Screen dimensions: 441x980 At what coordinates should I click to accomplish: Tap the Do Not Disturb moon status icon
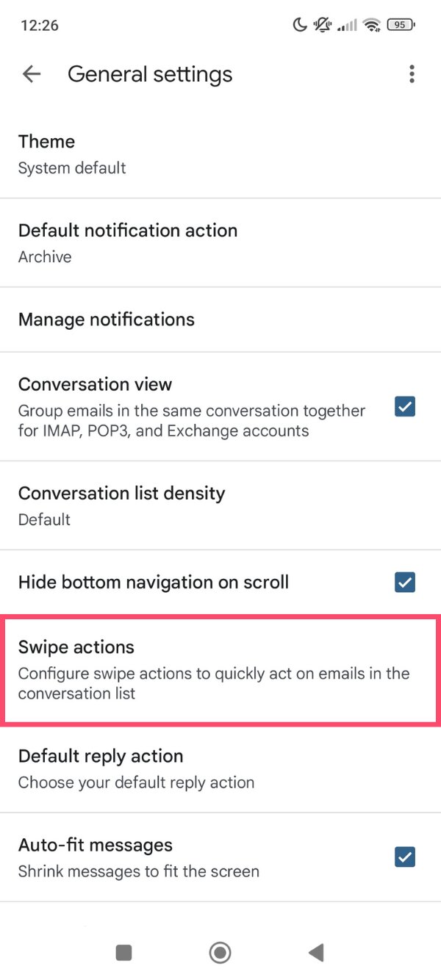(x=299, y=24)
